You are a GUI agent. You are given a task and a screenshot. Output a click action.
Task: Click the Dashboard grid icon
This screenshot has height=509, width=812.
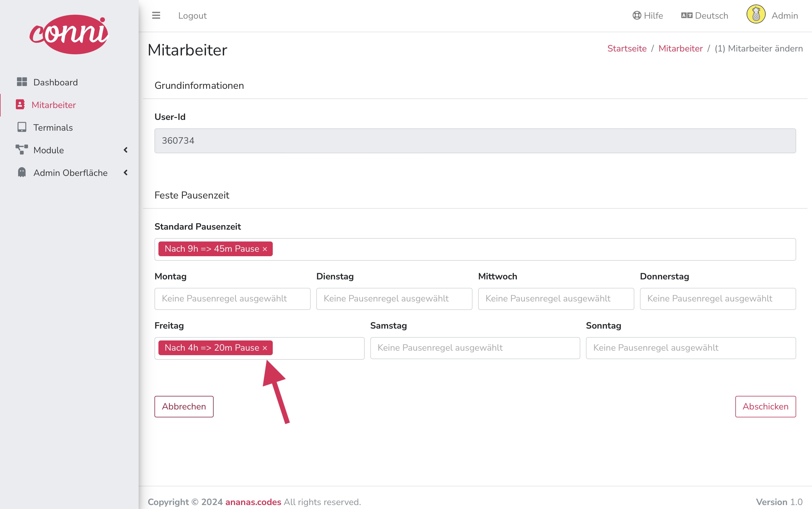22,82
